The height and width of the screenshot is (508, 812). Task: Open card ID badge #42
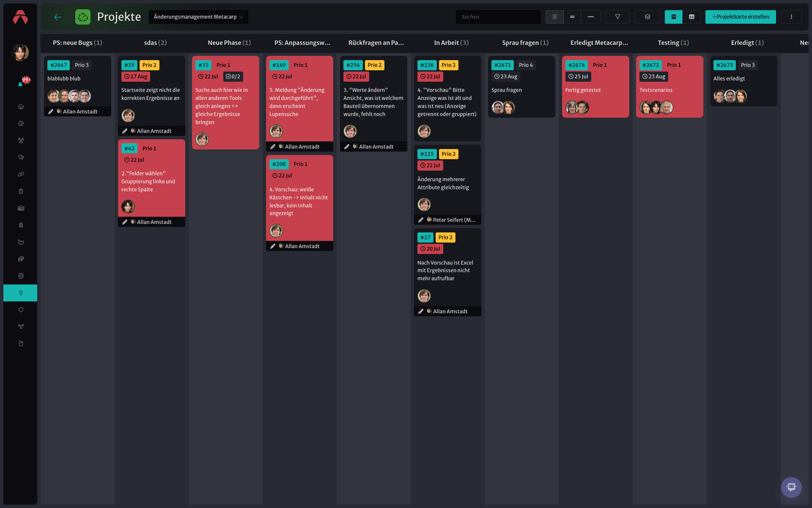point(129,149)
